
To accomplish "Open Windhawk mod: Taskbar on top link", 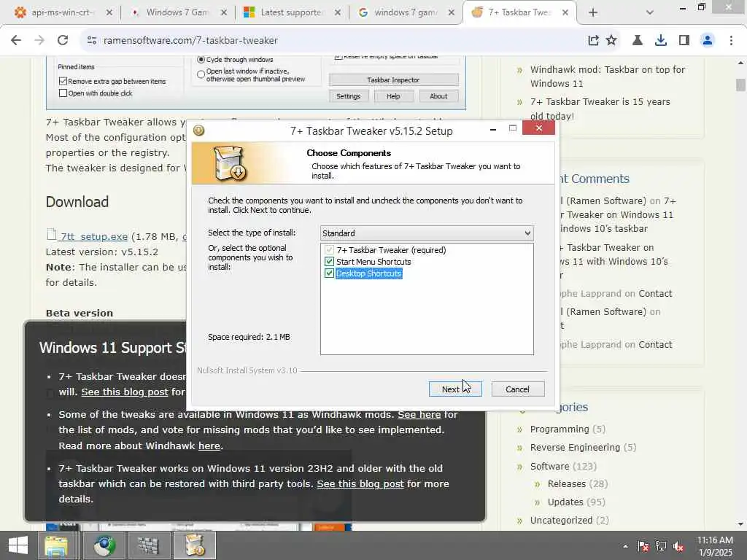I will 608,76.
